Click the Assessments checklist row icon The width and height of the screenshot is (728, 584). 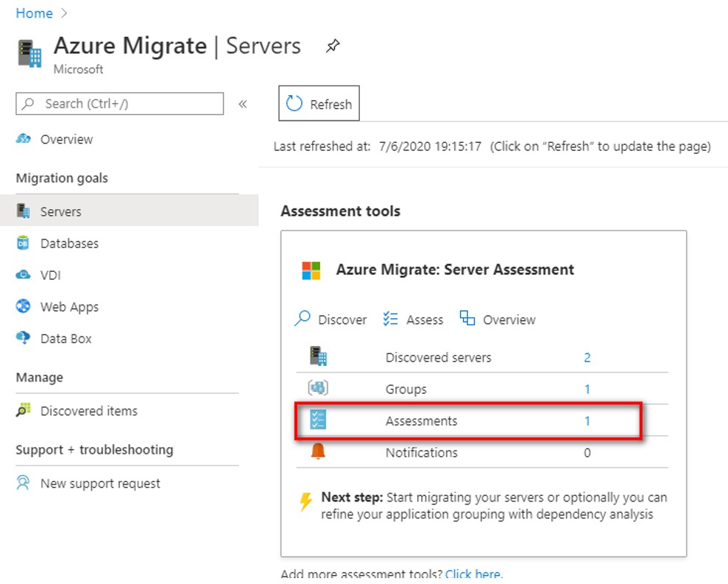click(x=318, y=420)
